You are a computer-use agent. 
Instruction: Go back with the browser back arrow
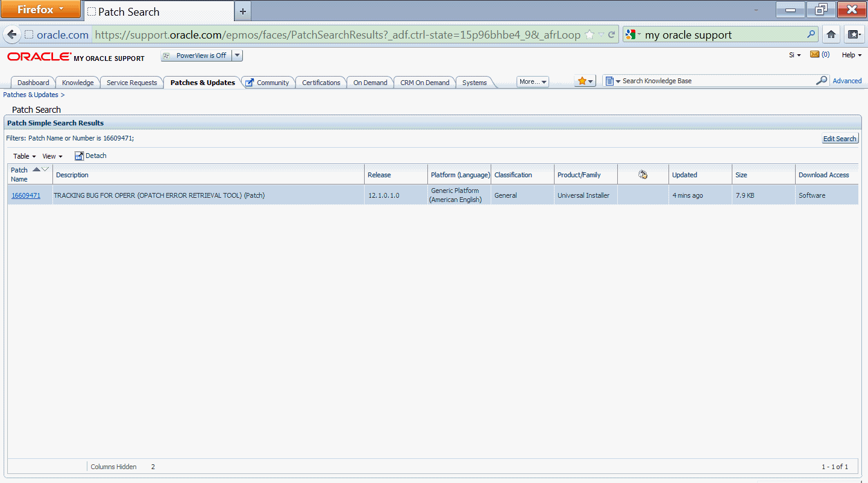[11, 34]
